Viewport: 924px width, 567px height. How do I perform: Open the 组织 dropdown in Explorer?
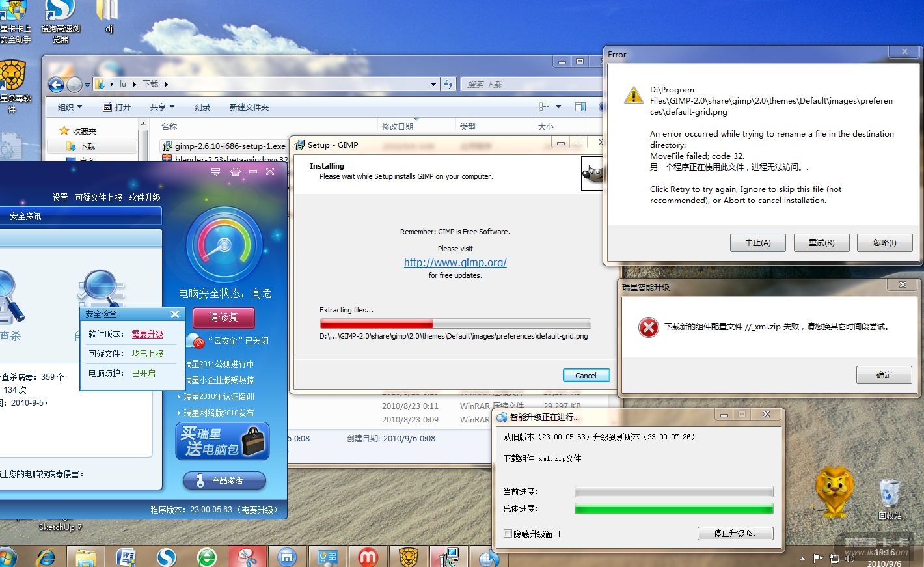tap(70, 107)
